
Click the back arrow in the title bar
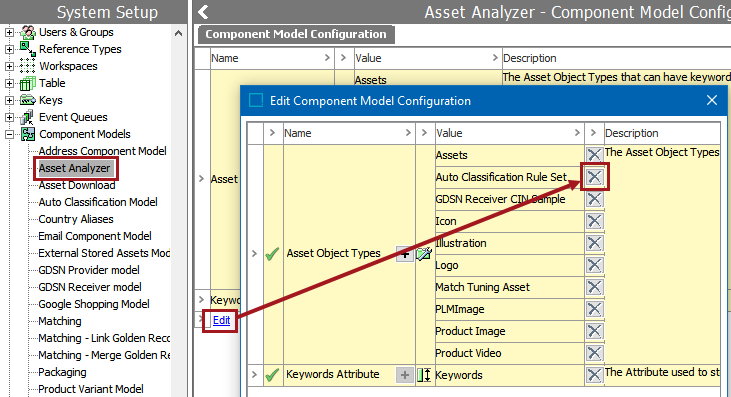point(203,12)
